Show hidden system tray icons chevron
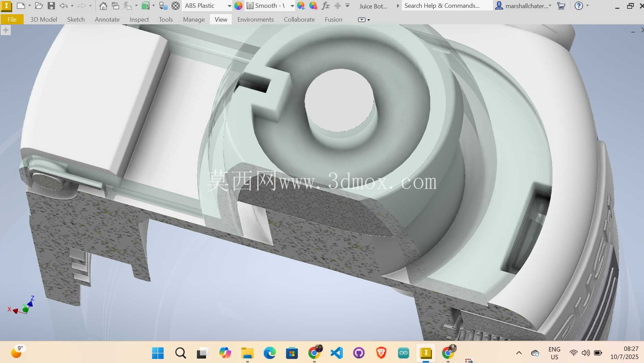The width and height of the screenshot is (644, 363). [x=519, y=353]
